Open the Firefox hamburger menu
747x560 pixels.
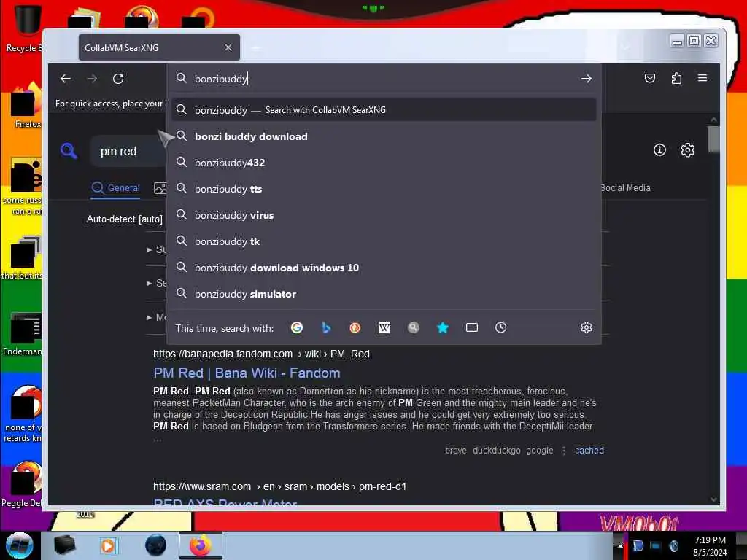click(703, 78)
